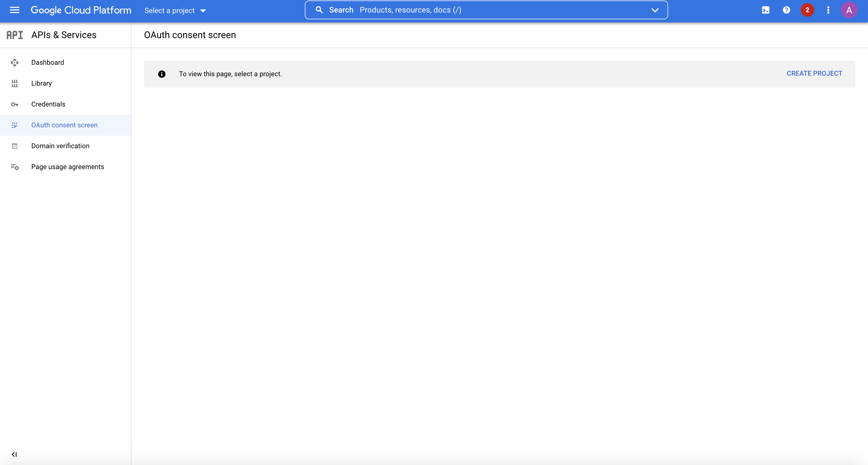
Task: Expand the Select a project dropdown
Action: [175, 10]
